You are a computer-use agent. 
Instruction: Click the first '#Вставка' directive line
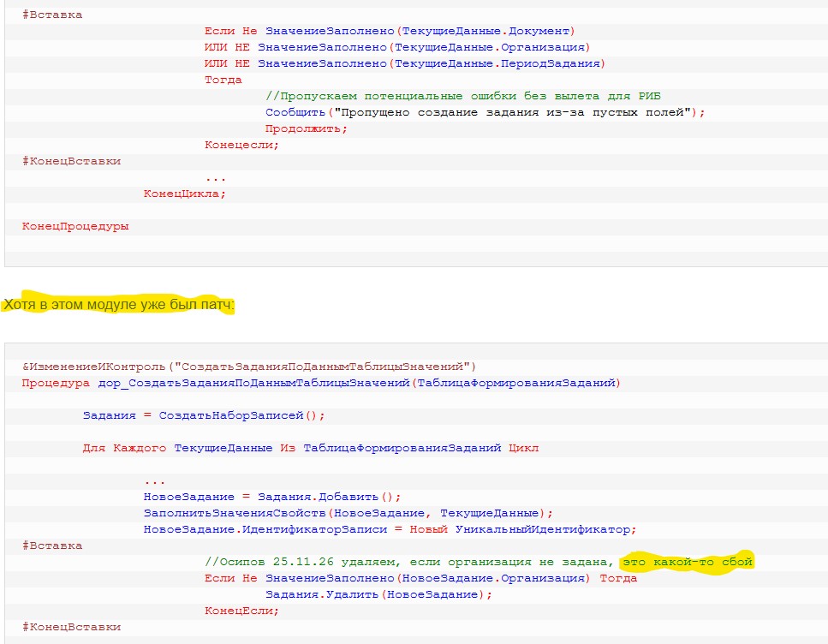(x=52, y=15)
